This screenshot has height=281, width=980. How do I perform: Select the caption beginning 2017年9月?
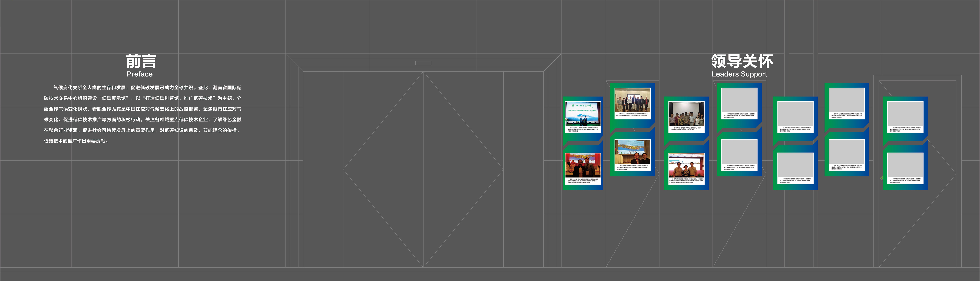(686, 181)
